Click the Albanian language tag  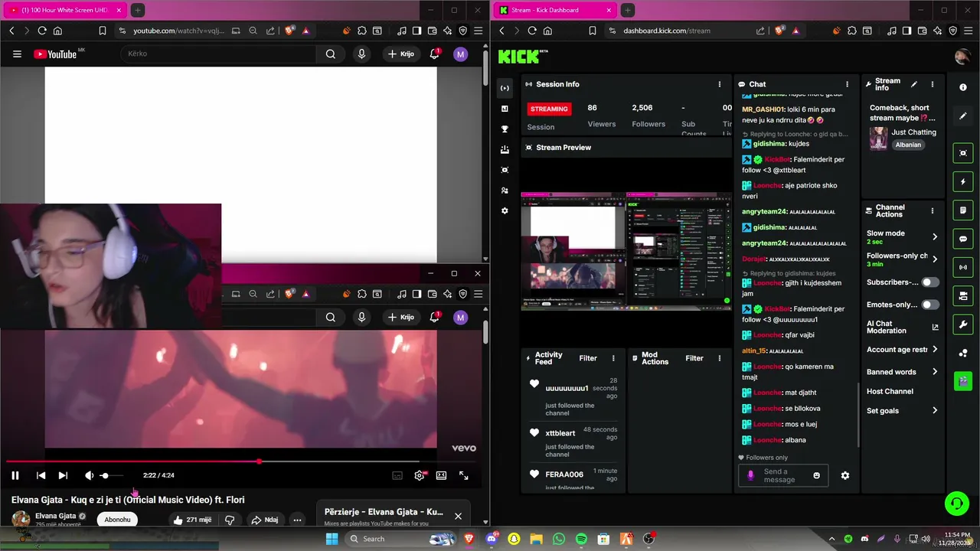908,145
